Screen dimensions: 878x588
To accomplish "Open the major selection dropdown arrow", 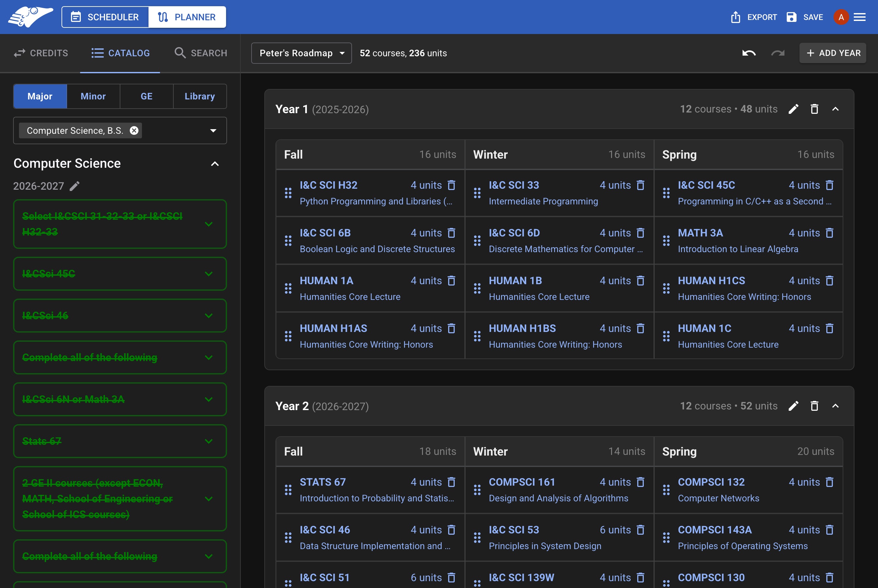I will pos(213,130).
